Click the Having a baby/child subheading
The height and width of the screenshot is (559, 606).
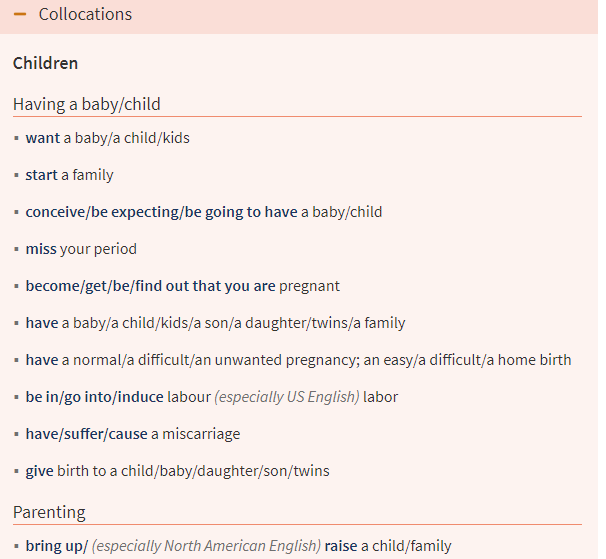click(87, 104)
